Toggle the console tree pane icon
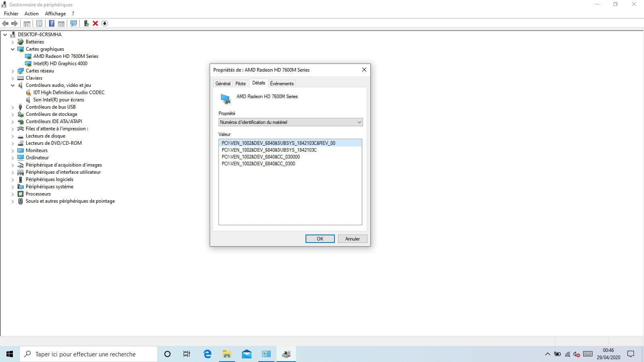 [27, 23]
